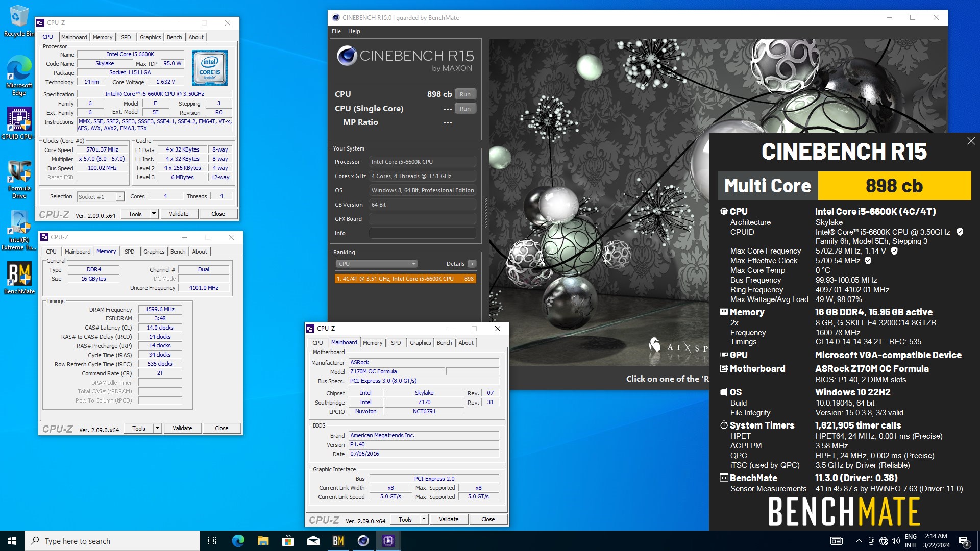Click the Memory icon in BenchMate panel
The height and width of the screenshot is (551, 980).
724,312
